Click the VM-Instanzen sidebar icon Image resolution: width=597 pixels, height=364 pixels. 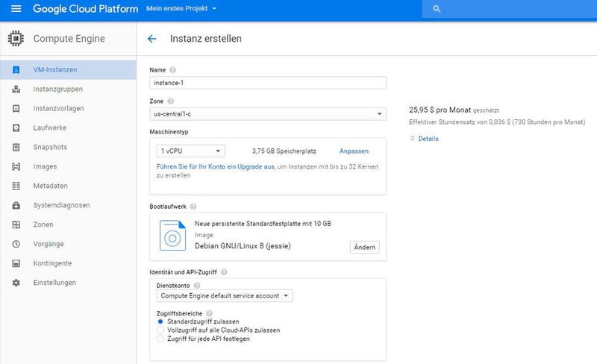click(x=16, y=69)
